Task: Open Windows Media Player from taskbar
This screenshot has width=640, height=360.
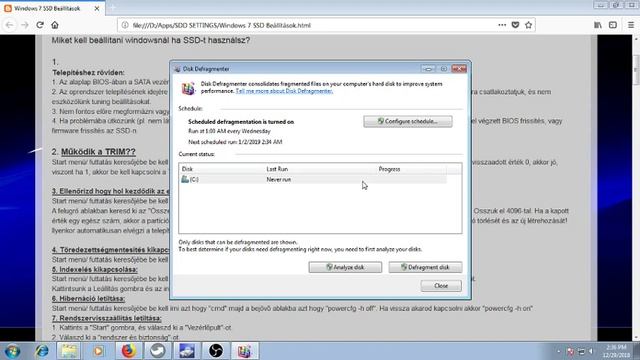Action: (x=98, y=351)
